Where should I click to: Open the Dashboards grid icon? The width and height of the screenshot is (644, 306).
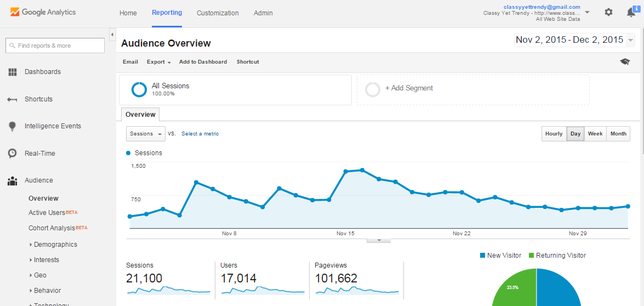point(12,72)
